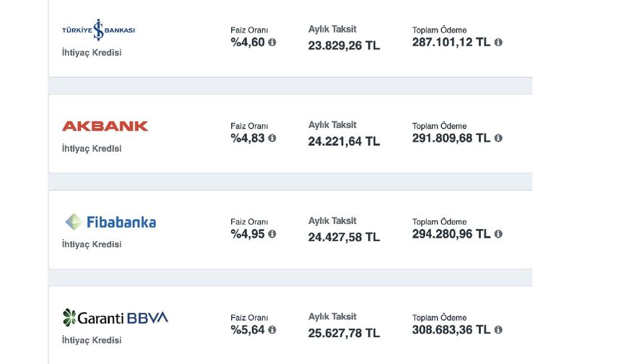Open İhtiyaç Kredisi under Akbank
This screenshot has width=621, height=364.
pos(92,149)
